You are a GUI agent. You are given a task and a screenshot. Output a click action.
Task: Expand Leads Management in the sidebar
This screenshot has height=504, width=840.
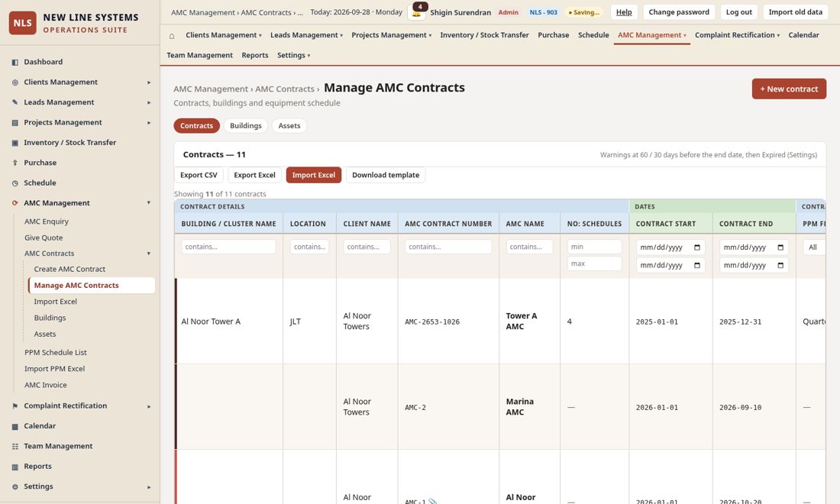tap(149, 102)
